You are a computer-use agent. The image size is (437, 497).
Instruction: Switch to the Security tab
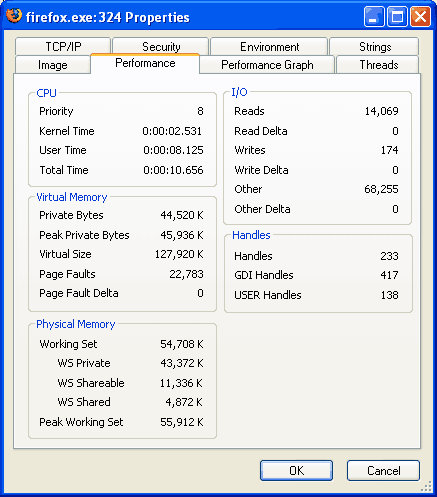tap(161, 47)
